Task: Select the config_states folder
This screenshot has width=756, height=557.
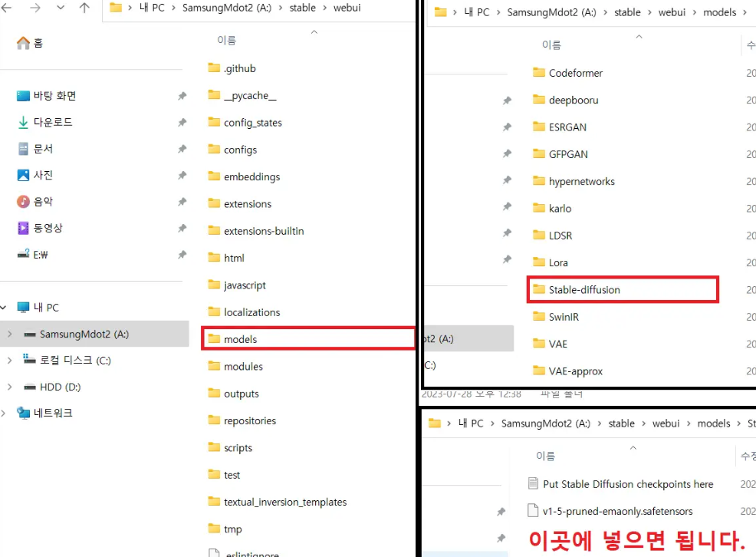Action: (245, 123)
